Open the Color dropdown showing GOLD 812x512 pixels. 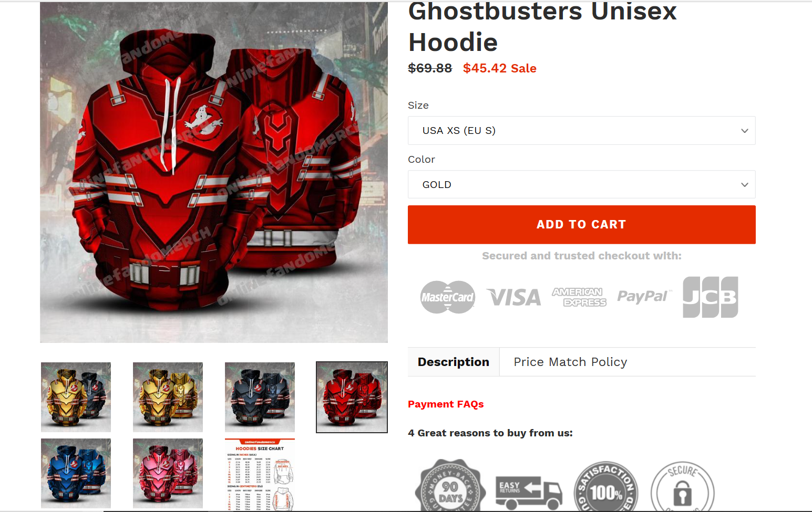click(582, 184)
